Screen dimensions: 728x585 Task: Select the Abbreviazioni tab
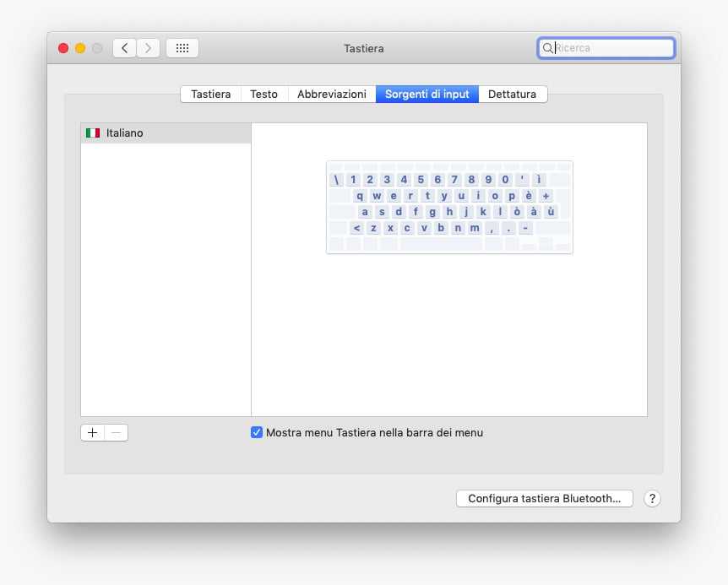pos(332,95)
